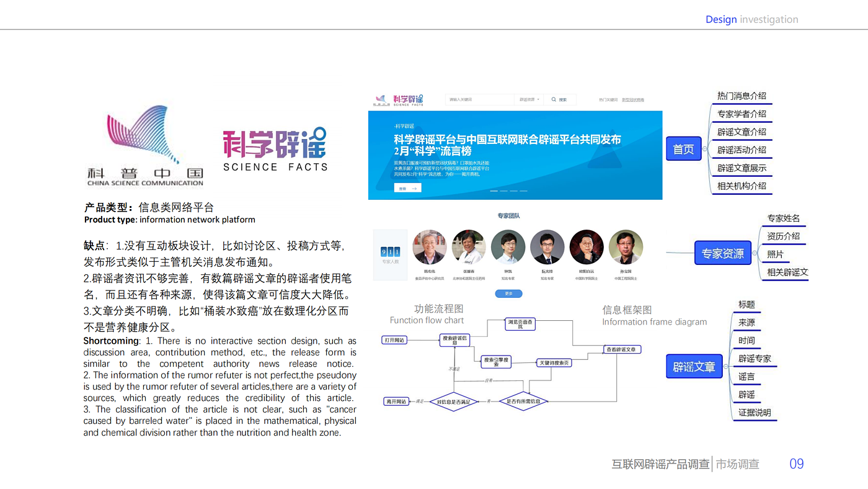Click the 热门关键词 label in the website header
This screenshot has width=868, height=489.
pyautogui.click(x=608, y=99)
